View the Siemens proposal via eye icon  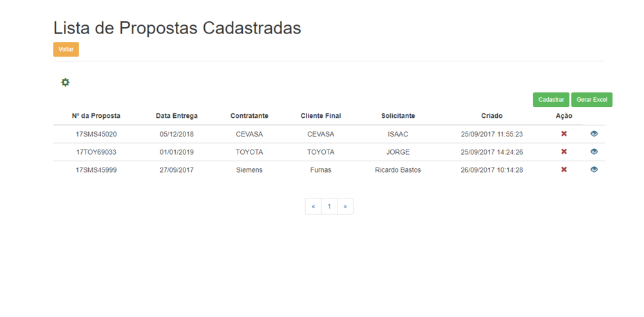pyautogui.click(x=594, y=170)
